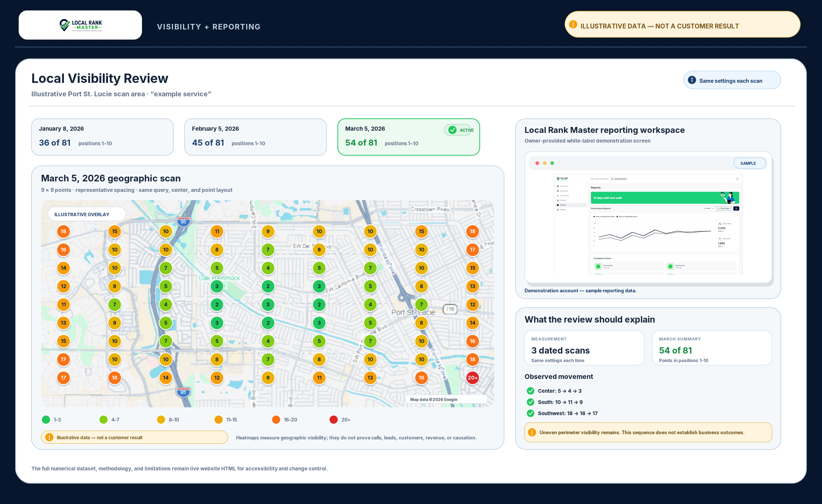Click the MARCH SUMMARY card
The image size is (822, 504).
tap(712, 348)
